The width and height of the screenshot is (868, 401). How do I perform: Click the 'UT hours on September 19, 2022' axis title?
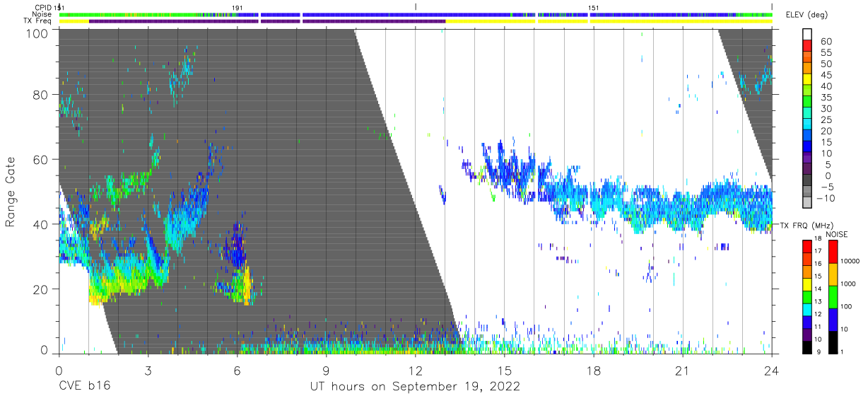pos(415,387)
